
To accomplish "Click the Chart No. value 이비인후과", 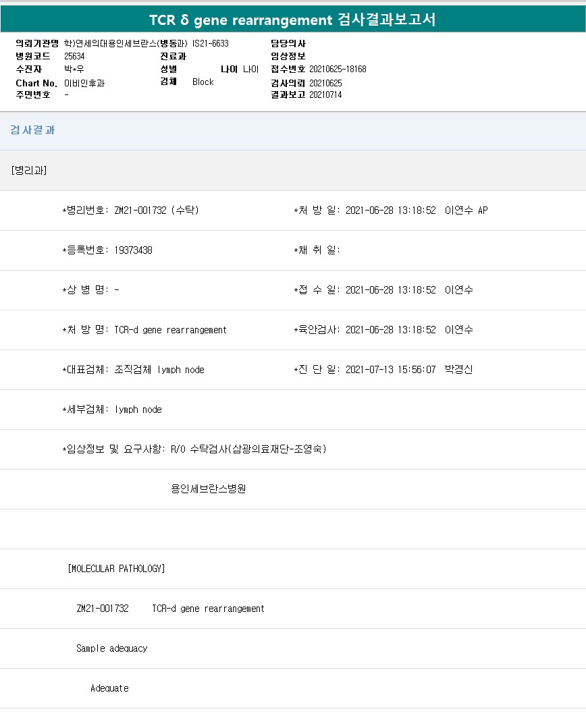I will tap(84, 83).
